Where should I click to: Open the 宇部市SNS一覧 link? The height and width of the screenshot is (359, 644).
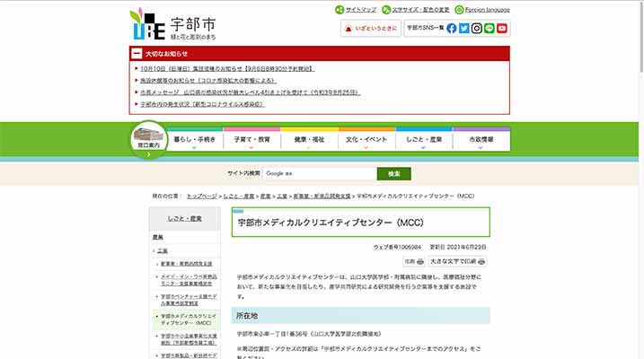[x=425, y=28]
